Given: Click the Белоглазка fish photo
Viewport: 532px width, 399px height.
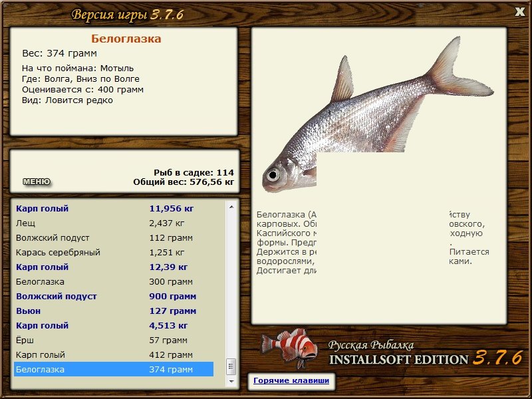Looking at the screenshot, I should coord(377,115).
